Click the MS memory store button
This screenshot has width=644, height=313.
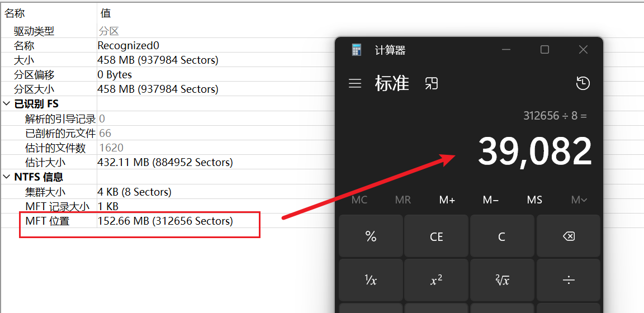pos(535,200)
